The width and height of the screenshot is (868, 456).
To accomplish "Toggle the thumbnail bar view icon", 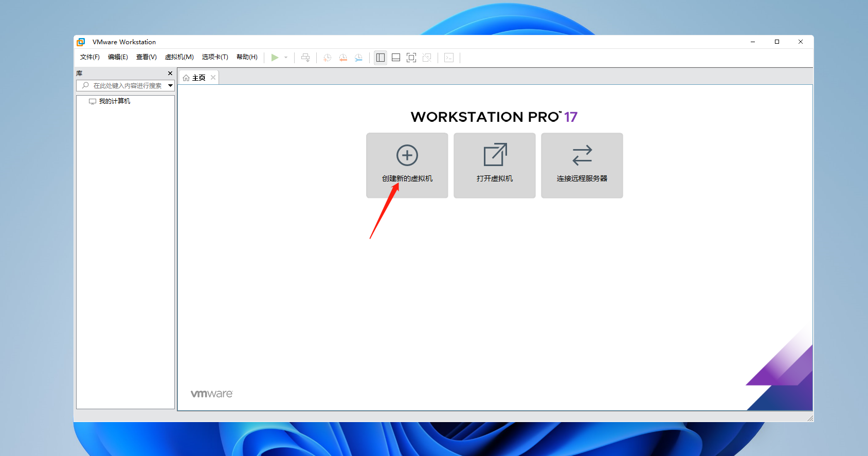I will pos(396,58).
